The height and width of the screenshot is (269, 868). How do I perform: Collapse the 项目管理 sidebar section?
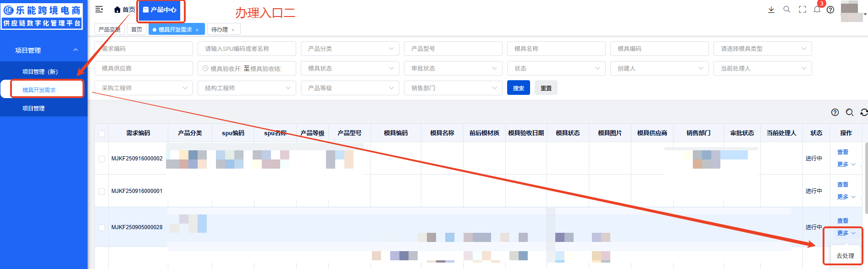click(x=44, y=50)
